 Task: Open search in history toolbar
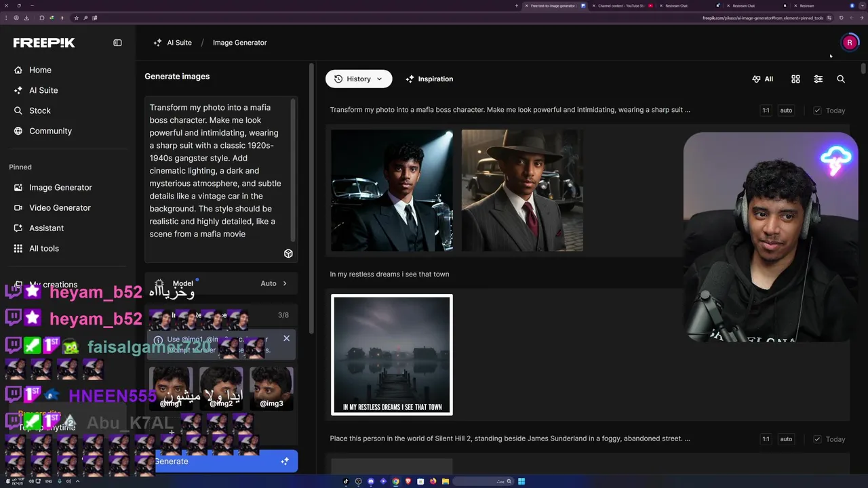(x=841, y=79)
